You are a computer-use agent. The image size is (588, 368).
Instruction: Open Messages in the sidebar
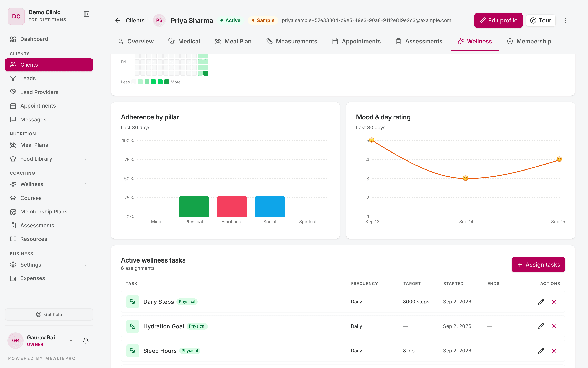[49, 120]
